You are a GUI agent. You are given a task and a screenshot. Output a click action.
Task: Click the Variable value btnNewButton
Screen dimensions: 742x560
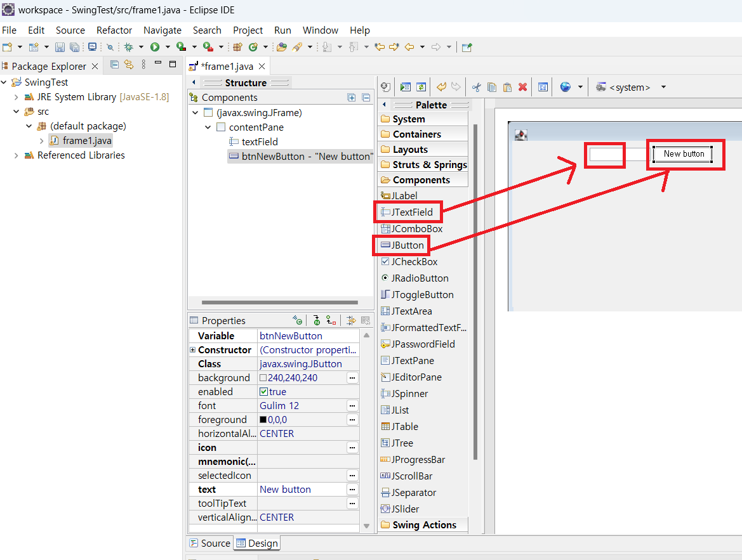[x=291, y=336]
